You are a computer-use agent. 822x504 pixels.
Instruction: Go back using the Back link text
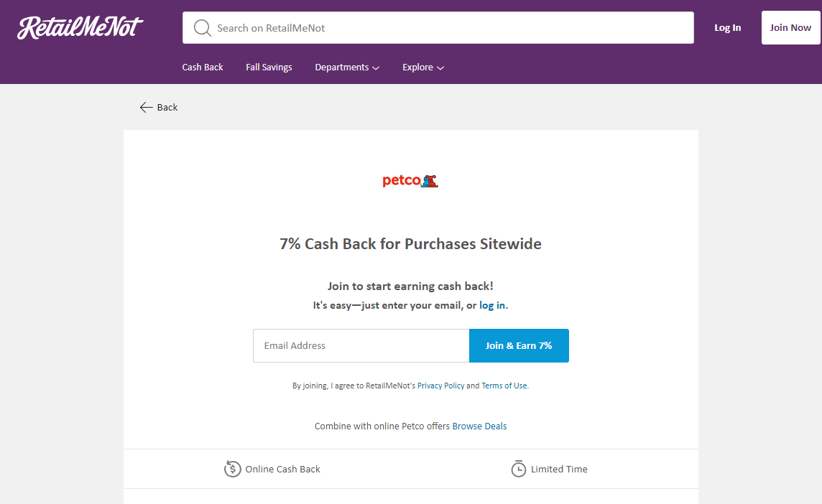point(167,108)
